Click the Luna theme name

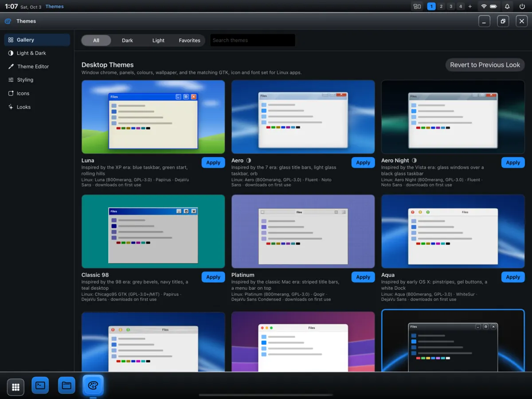88,160
